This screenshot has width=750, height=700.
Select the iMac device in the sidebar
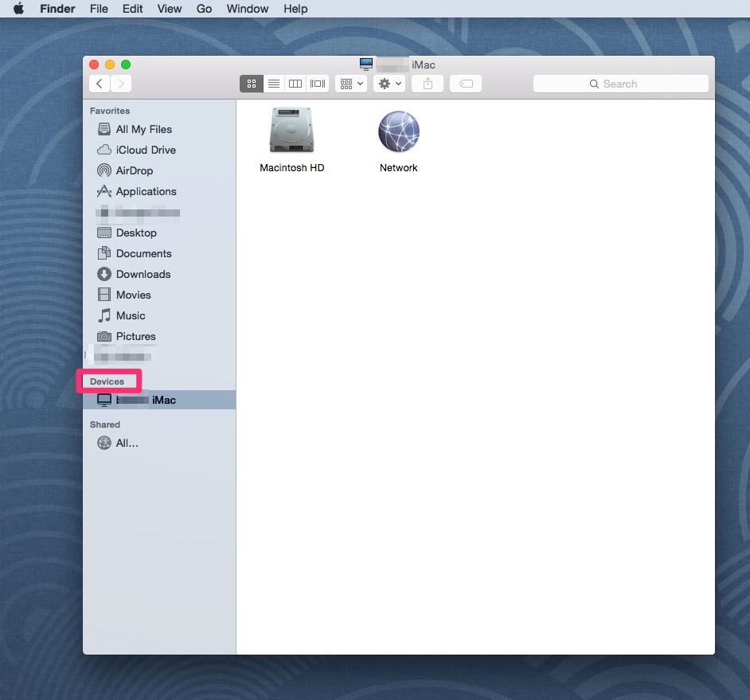159,400
